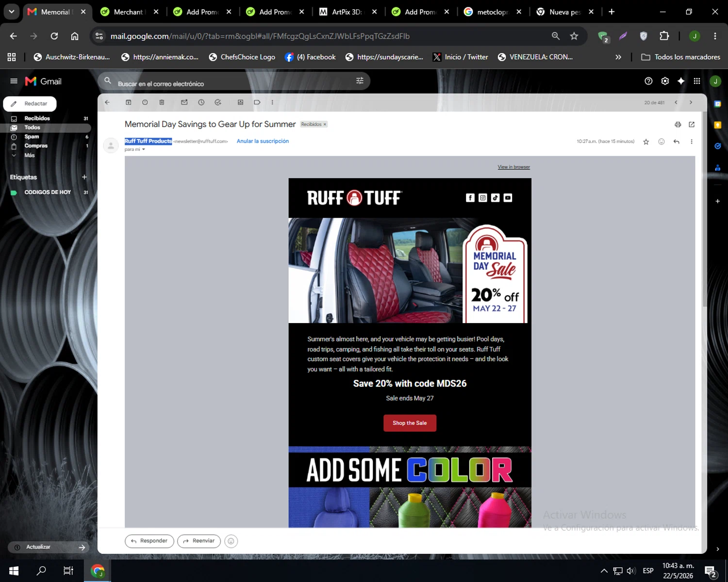Screen dimensions: 728x582
Task: Expand recipient details next to para mí
Action: [144, 149]
